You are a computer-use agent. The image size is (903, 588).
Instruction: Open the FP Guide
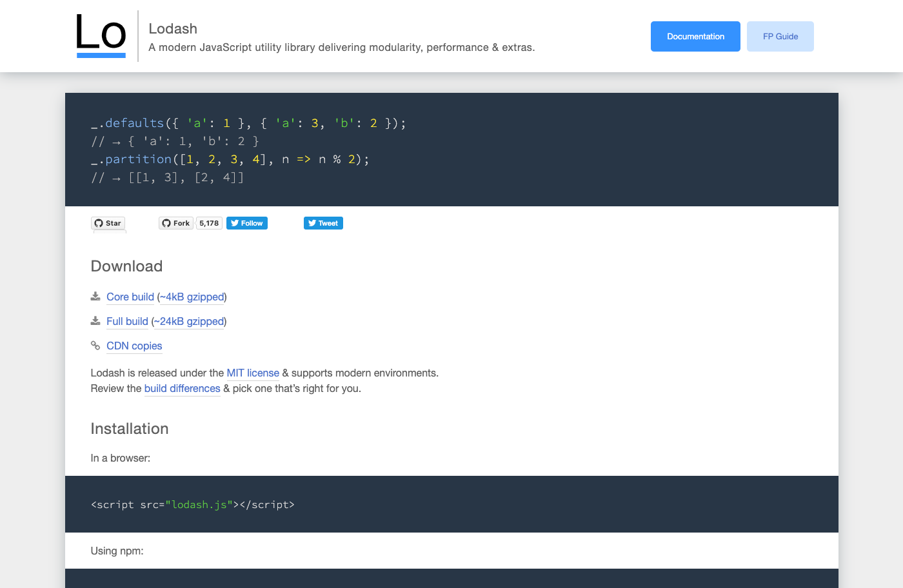[780, 36]
